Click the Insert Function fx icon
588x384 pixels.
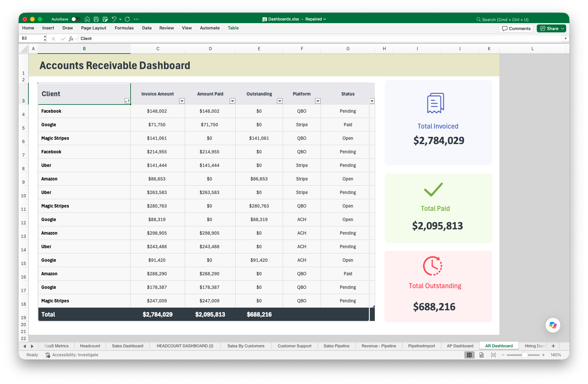click(x=71, y=39)
